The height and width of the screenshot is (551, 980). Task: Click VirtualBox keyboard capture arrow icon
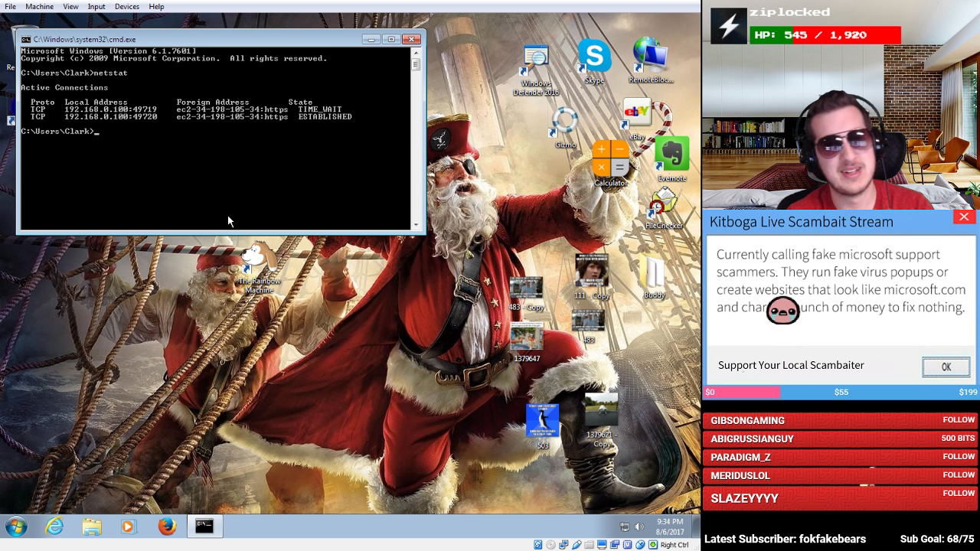(x=653, y=545)
